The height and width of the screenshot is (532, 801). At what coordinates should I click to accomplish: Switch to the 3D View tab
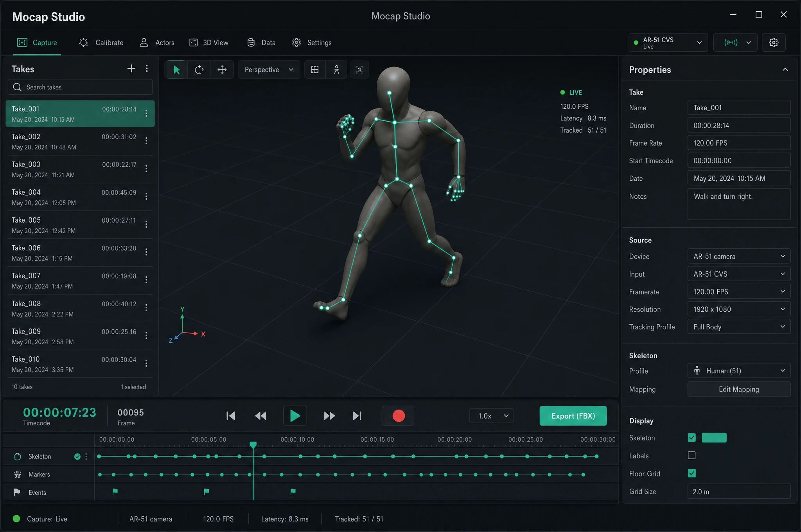[x=209, y=43]
